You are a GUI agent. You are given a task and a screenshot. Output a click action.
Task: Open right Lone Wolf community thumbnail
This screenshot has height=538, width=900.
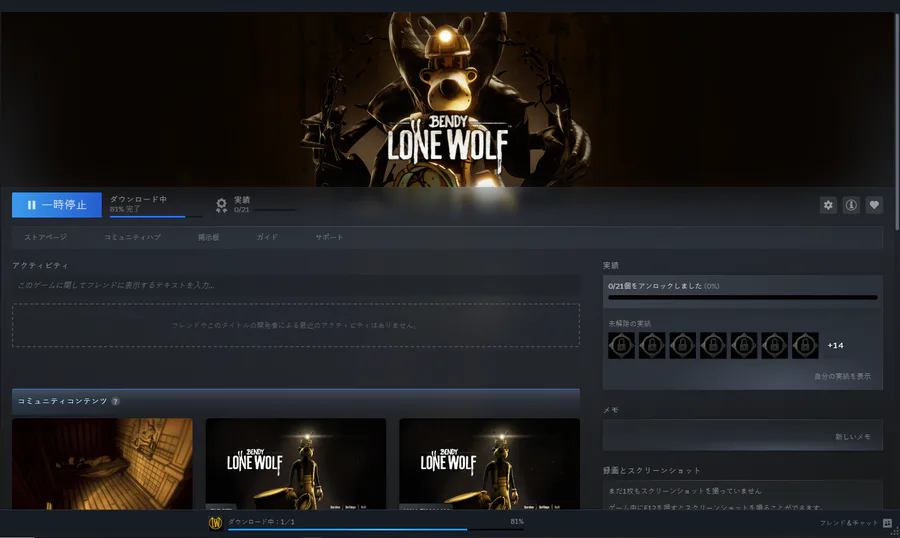(x=490, y=464)
